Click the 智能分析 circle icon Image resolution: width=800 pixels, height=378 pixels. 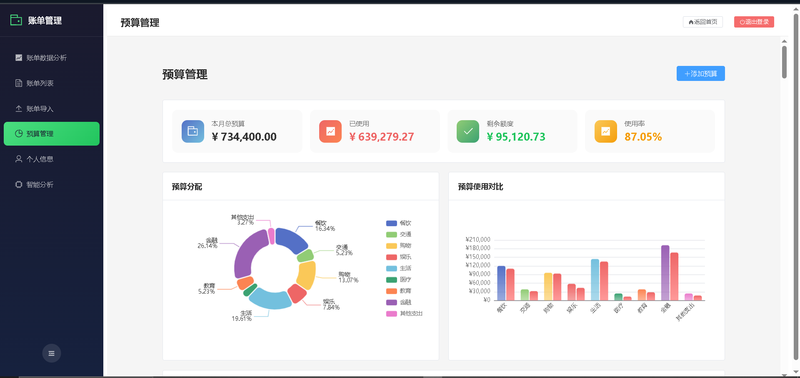(19, 185)
